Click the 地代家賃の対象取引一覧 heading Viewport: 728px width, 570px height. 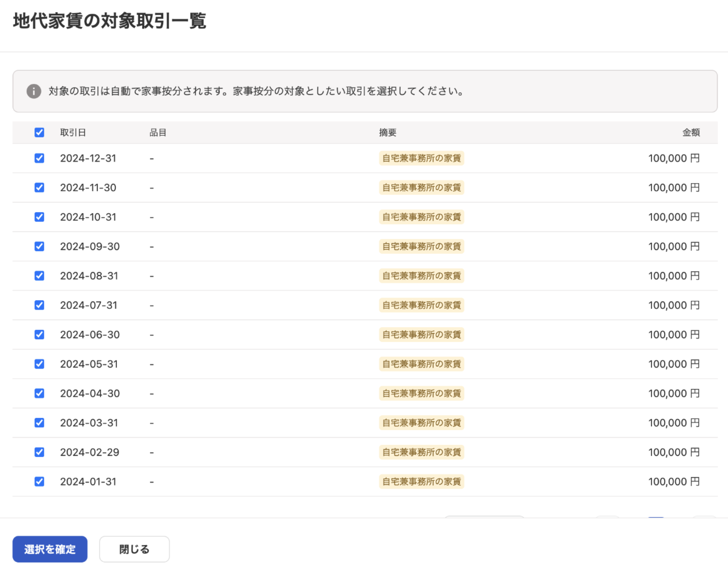110,21
